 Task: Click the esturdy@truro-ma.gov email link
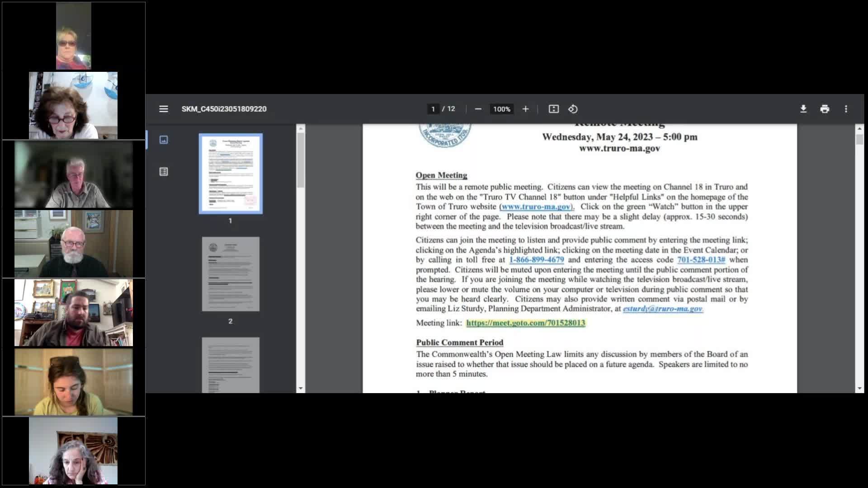pos(662,309)
